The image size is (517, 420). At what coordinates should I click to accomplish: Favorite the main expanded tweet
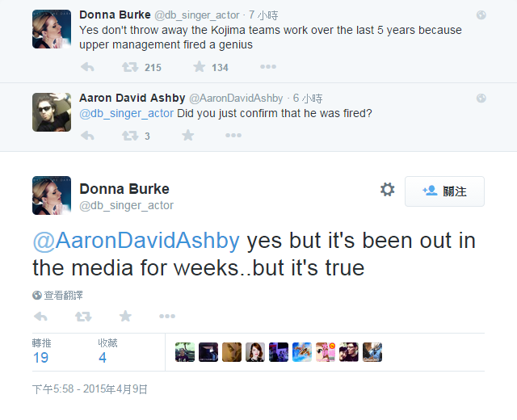coord(125,316)
